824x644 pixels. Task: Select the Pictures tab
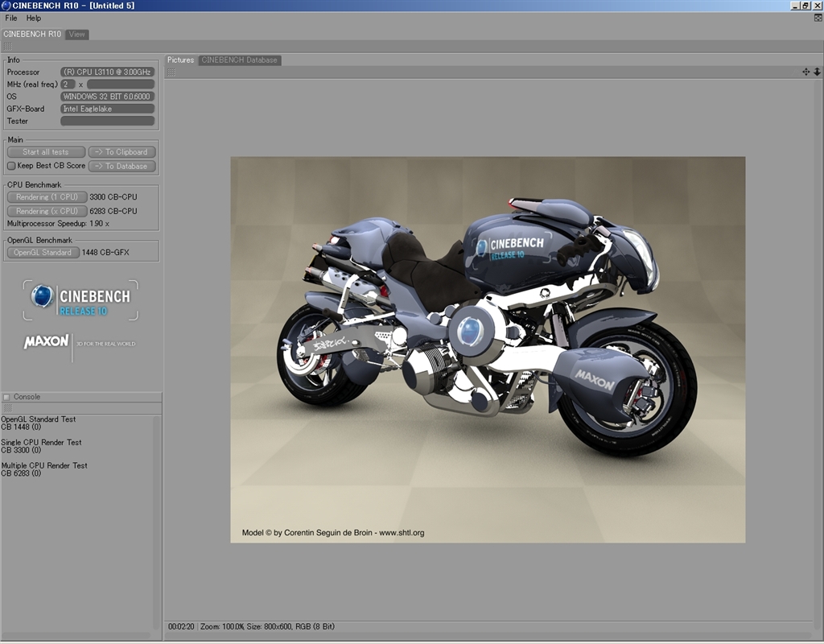point(181,60)
